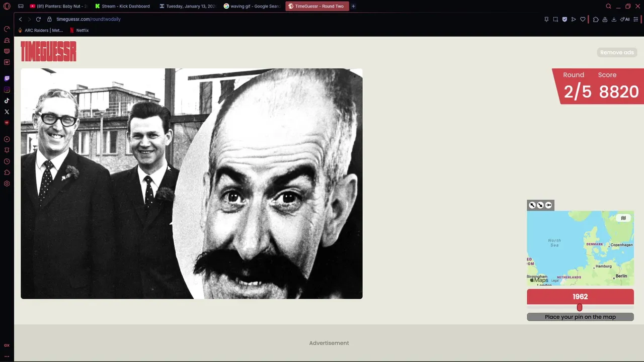The height and width of the screenshot is (362, 644).
Task: Open downloads icon in toolbar
Action: tap(614, 19)
